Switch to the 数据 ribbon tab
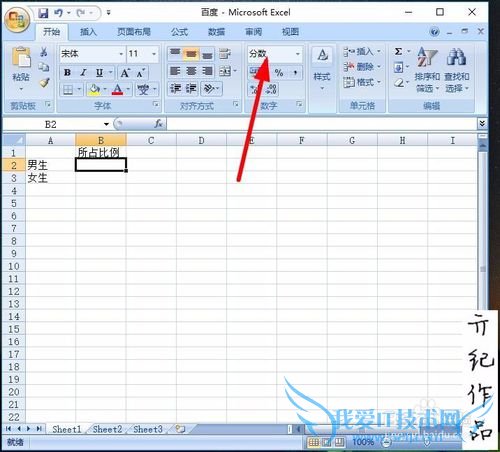 (217, 32)
